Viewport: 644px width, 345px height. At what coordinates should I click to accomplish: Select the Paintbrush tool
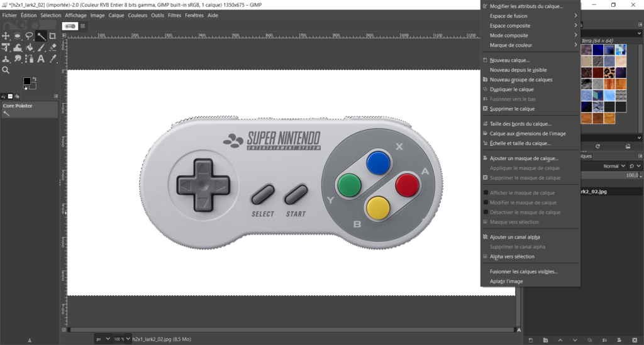(41, 48)
